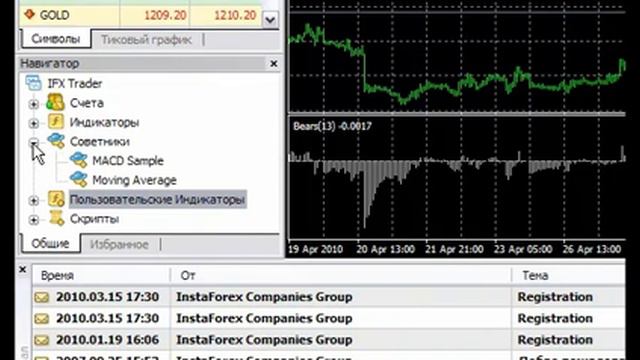The image size is (640, 360).
Task: Click sender of the 2010.01.19 message
Action: point(264,340)
